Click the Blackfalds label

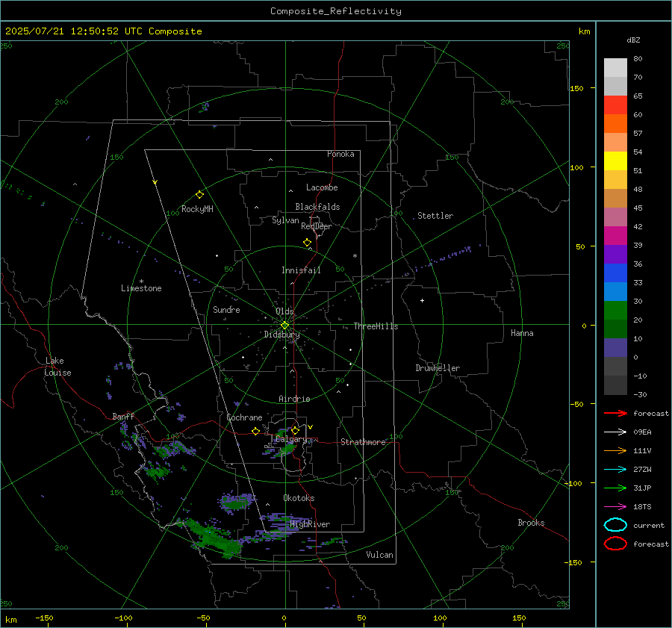tap(317, 207)
